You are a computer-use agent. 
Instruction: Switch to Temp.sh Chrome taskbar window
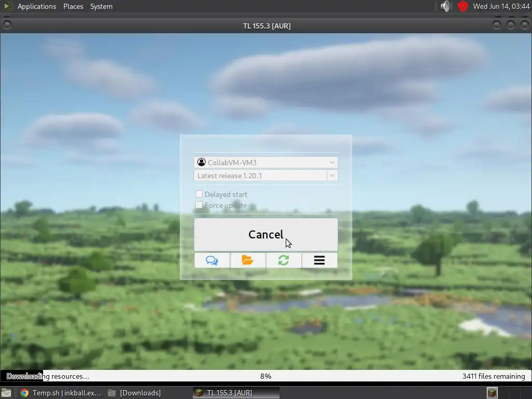[x=61, y=393]
